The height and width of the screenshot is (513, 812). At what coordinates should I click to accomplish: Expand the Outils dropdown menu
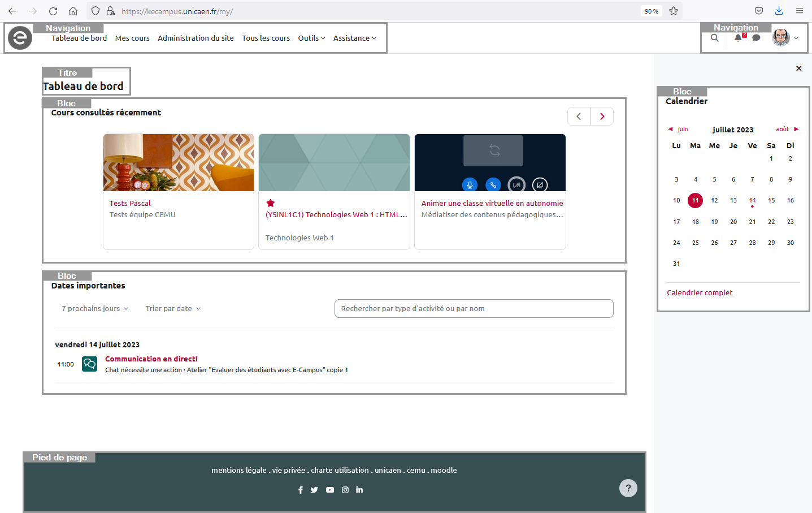click(x=311, y=38)
